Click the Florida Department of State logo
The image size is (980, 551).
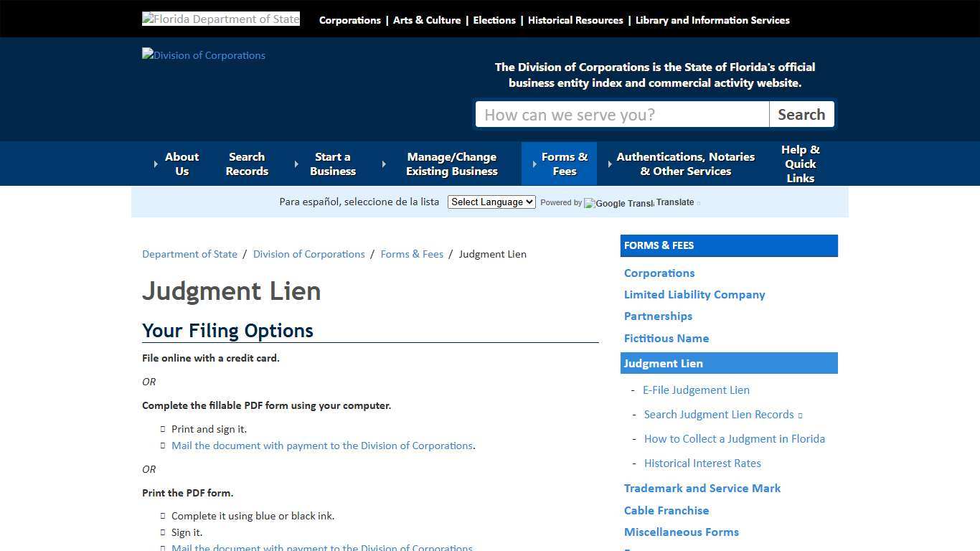(x=220, y=18)
